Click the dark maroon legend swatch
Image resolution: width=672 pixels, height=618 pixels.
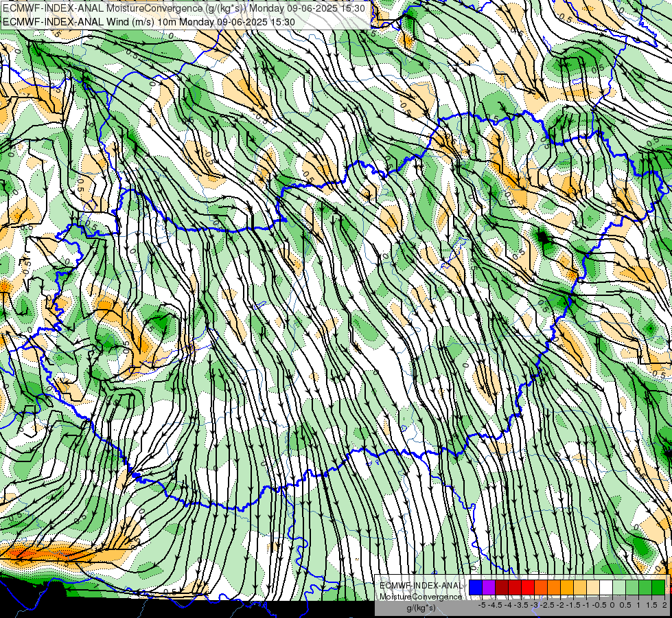pyautogui.click(x=502, y=588)
